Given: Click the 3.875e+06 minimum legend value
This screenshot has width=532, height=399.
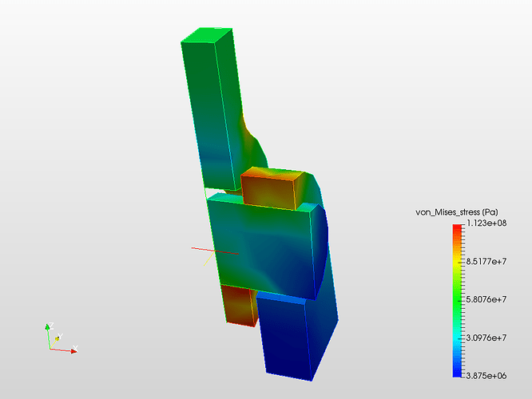Looking at the screenshot, I should (486, 376).
